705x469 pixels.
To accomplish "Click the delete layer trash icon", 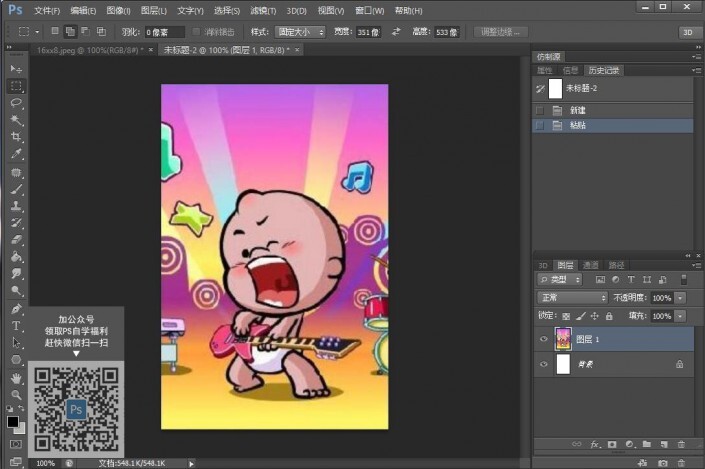I will pos(682,443).
